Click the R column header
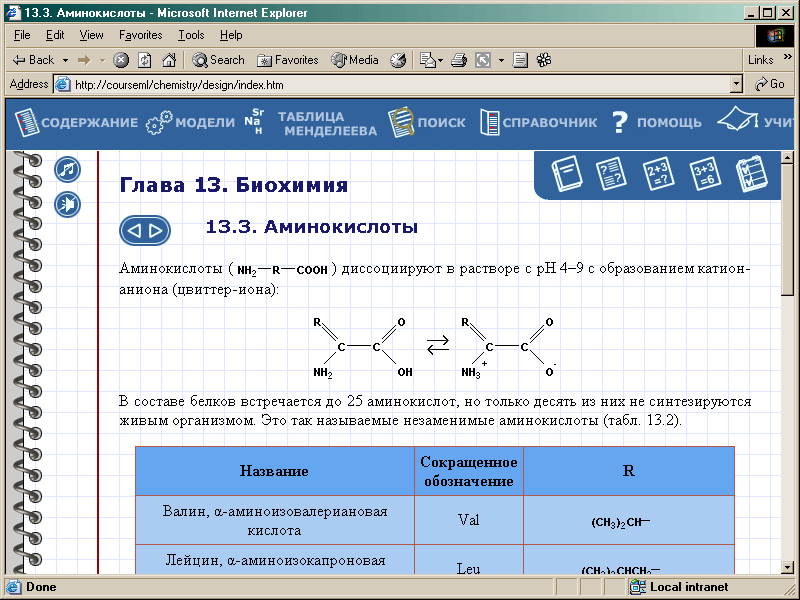 tap(629, 471)
